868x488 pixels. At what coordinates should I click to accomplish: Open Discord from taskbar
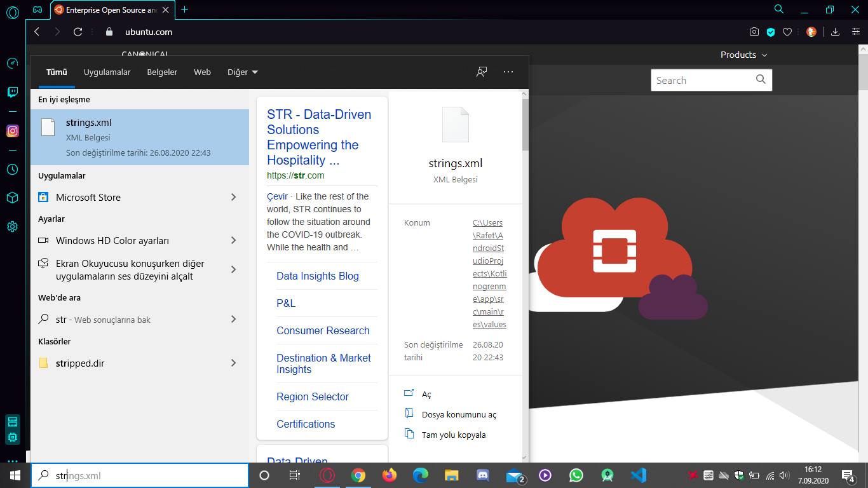(x=483, y=475)
